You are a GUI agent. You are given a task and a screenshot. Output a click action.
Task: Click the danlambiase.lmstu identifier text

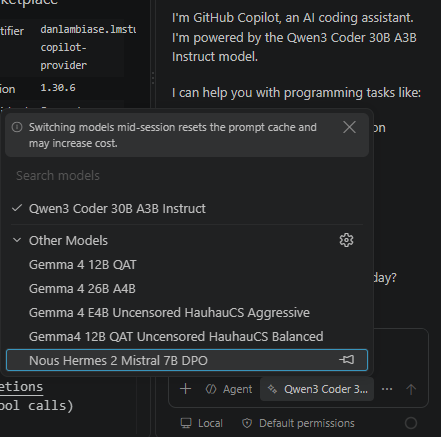(88, 29)
